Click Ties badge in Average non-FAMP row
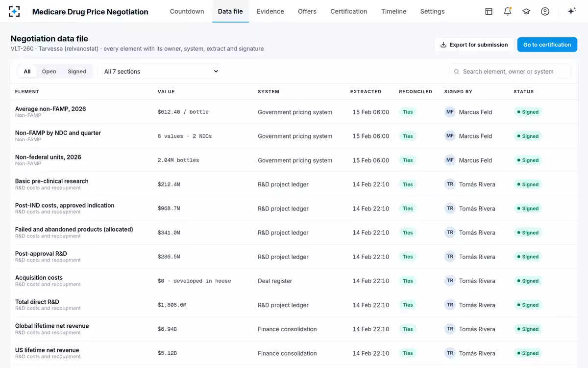Viewport: 588px width, 368px height. point(408,112)
